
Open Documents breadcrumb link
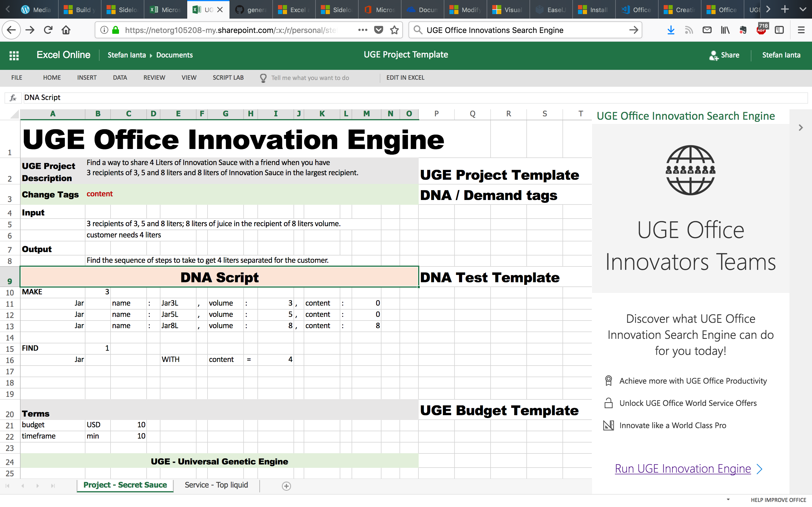[x=175, y=55]
